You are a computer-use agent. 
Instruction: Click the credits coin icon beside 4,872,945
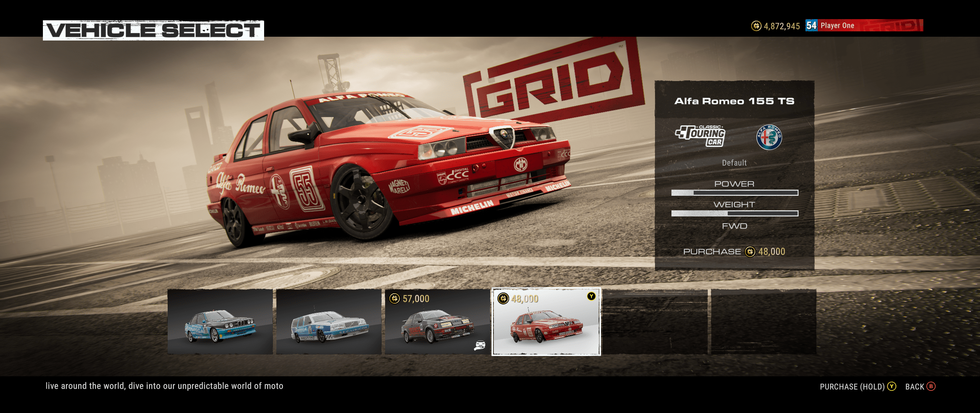coord(756,26)
